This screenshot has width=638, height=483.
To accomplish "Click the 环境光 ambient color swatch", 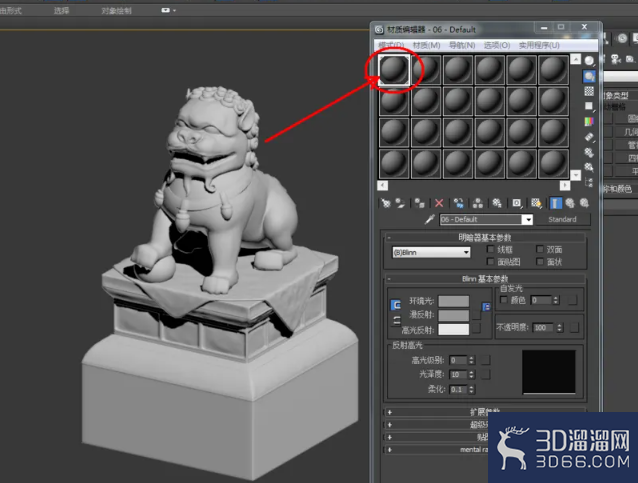I will (454, 301).
